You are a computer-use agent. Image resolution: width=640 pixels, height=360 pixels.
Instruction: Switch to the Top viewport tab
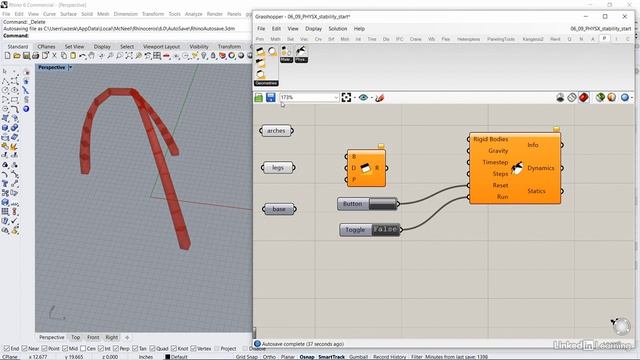click(76, 337)
